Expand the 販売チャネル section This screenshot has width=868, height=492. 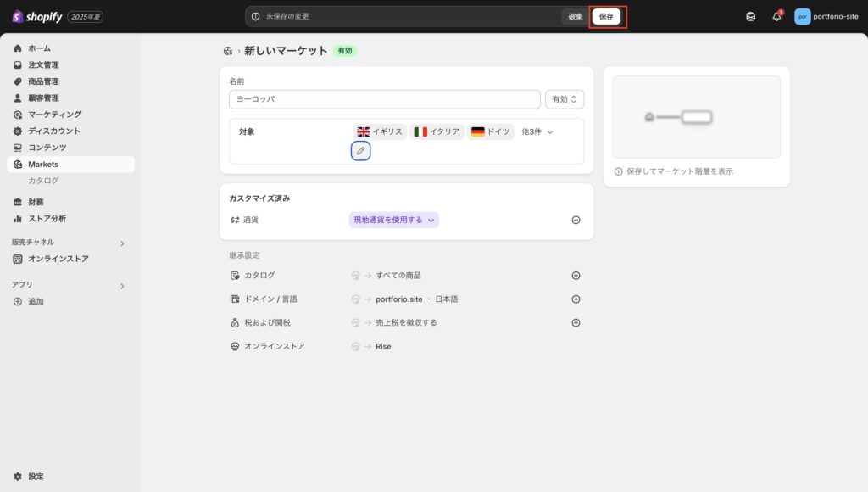[122, 243]
